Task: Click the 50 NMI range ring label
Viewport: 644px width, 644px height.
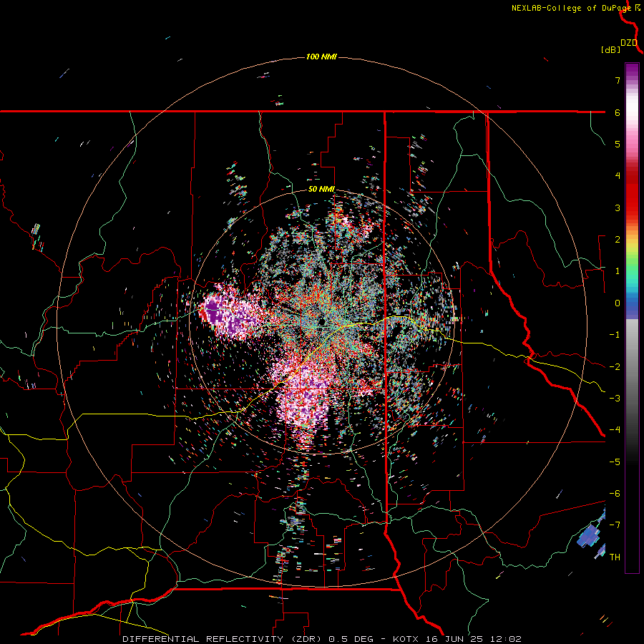Action: pos(321,190)
